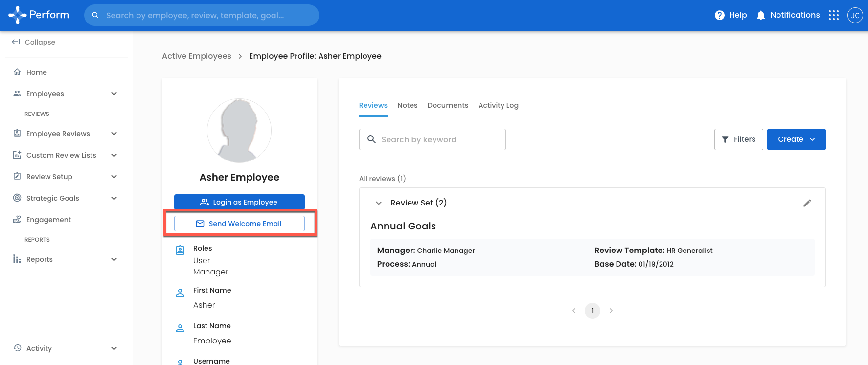The height and width of the screenshot is (365, 868).
Task: Expand the Employee Reviews chevron
Action: click(114, 134)
